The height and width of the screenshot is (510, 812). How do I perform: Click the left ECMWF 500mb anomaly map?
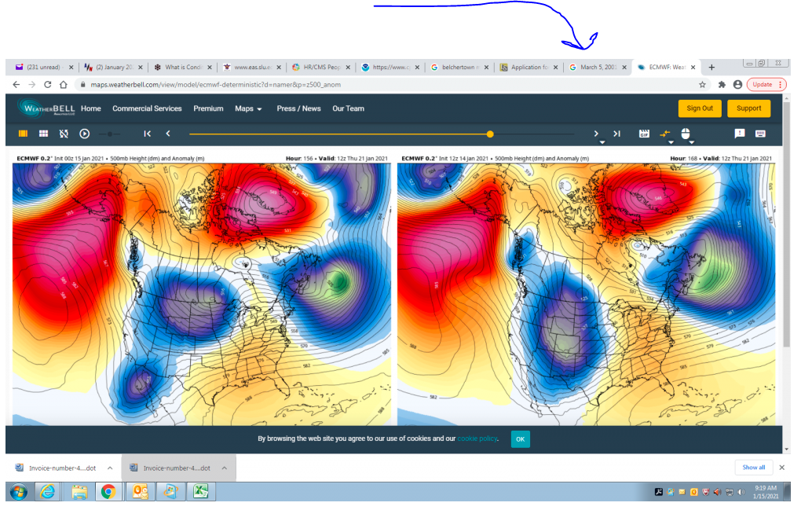[x=202, y=294]
